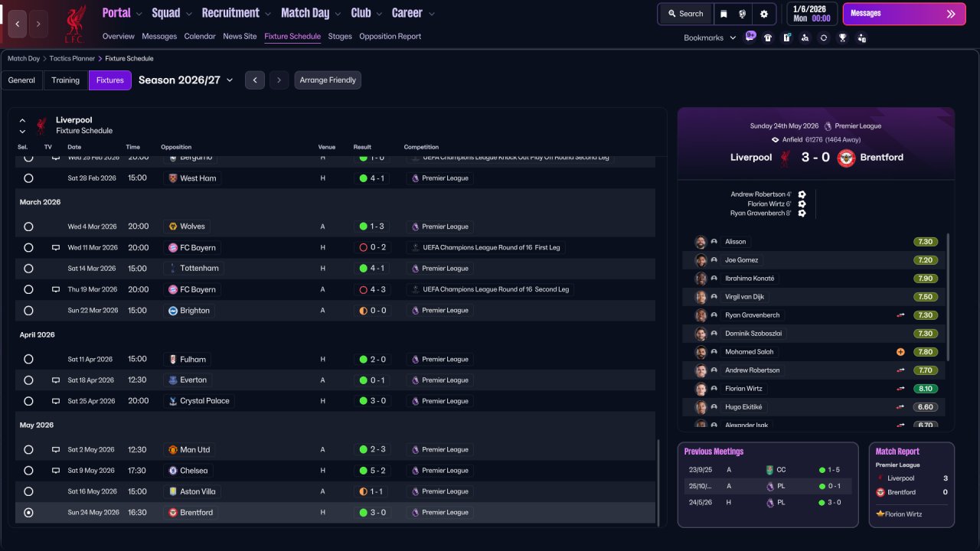Open the 25/10 previous meeting row
The image size is (980, 551).
768,486
